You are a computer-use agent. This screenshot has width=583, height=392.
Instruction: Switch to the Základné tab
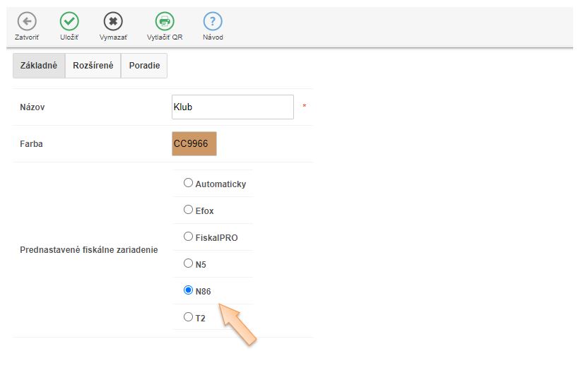[39, 66]
